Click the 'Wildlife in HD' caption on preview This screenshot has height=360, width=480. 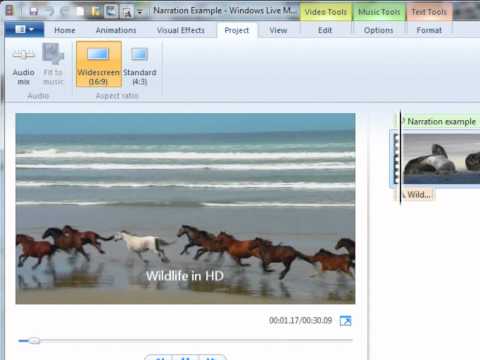click(x=185, y=276)
